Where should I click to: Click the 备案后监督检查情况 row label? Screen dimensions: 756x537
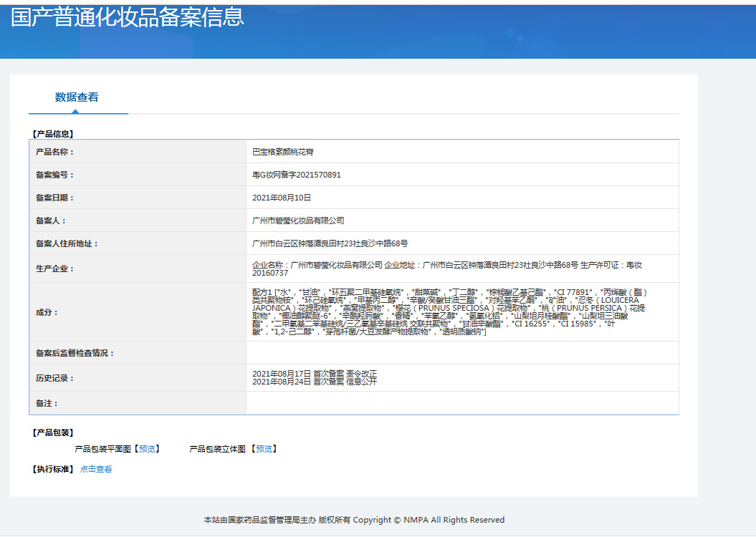tap(75, 353)
